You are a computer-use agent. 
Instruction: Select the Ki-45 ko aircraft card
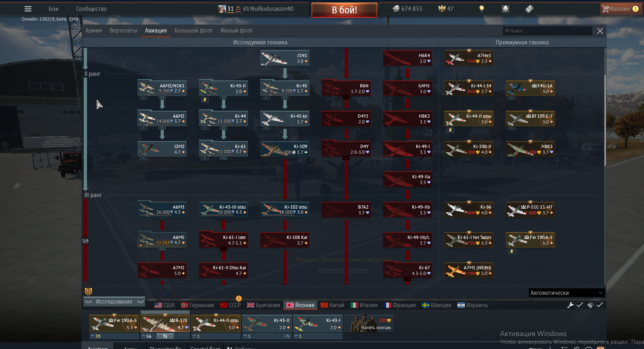[x=285, y=119]
